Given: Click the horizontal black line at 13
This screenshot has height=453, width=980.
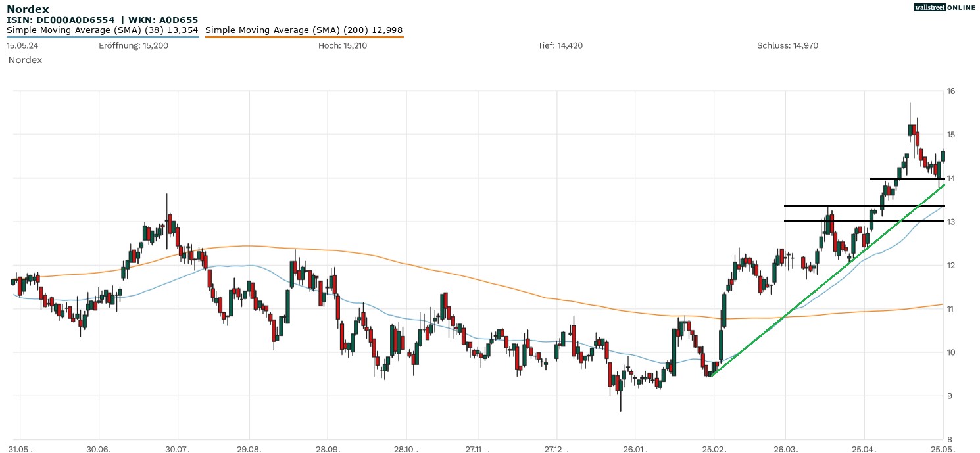Looking at the screenshot, I should coord(855,221).
